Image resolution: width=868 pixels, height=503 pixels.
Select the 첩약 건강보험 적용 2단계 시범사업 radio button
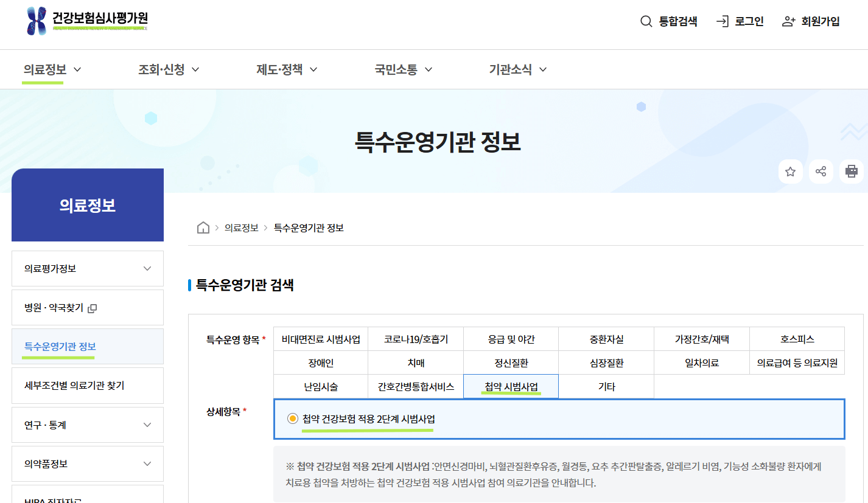point(293,420)
